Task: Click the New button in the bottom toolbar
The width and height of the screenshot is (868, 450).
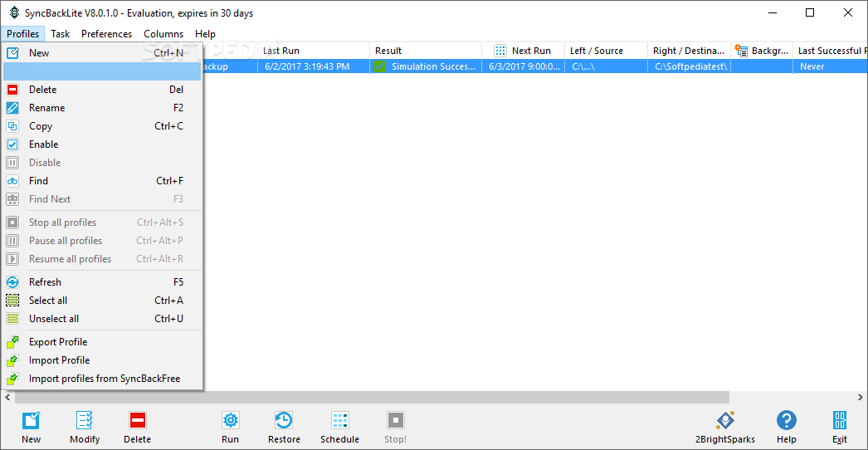Action: point(31,428)
